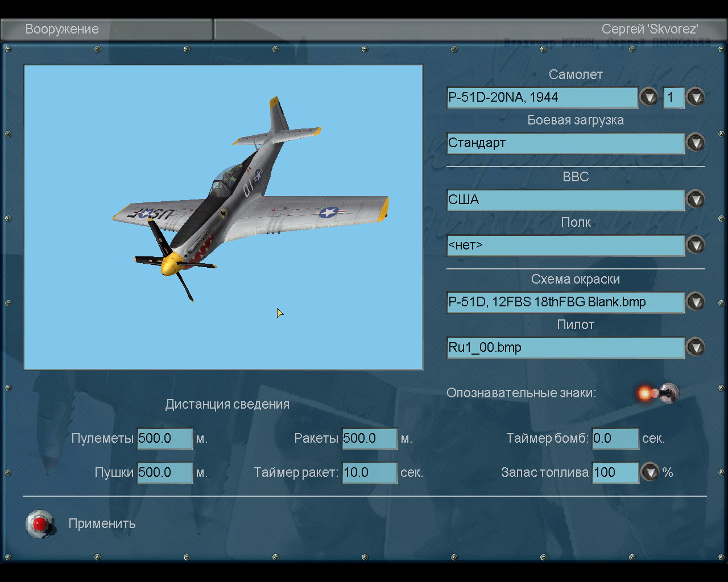Click the Самолет label
The width and height of the screenshot is (728, 582).
click(576, 74)
